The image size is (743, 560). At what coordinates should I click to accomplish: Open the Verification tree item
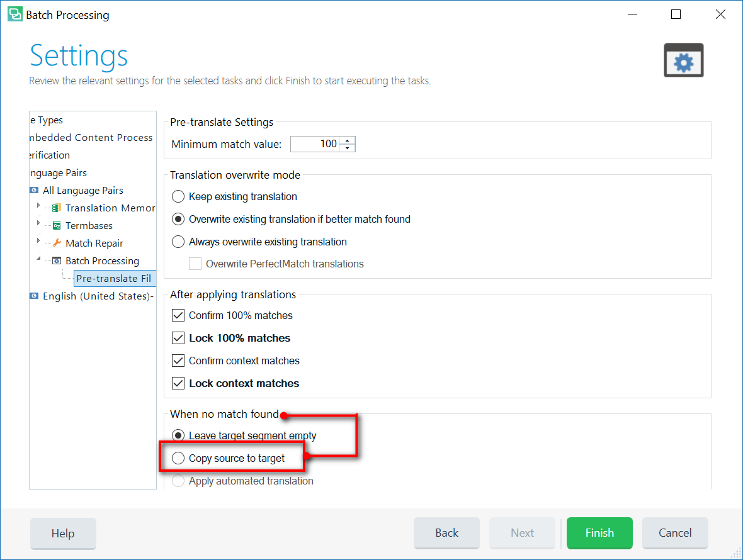coord(49,155)
